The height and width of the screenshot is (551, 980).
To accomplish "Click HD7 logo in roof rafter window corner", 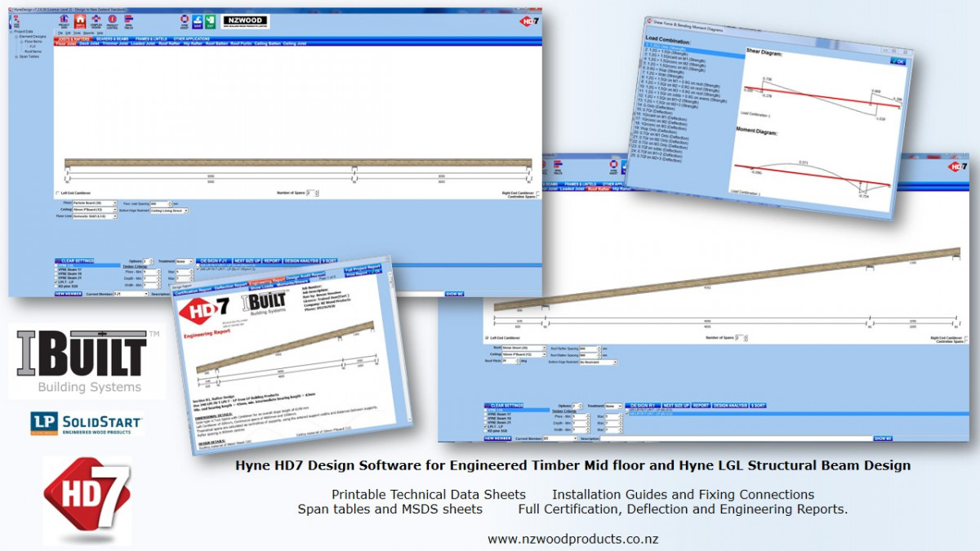I will pyautogui.click(x=959, y=166).
